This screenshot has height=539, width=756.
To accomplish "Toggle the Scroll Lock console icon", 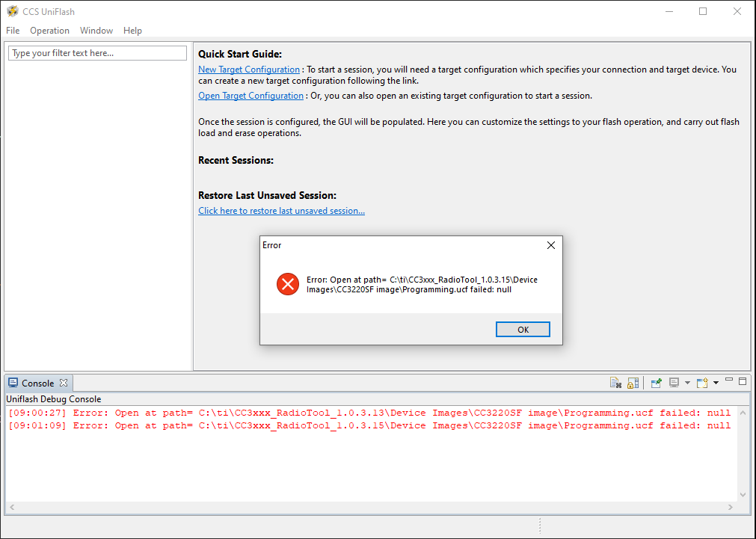I will pyautogui.click(x=633, y=383).
